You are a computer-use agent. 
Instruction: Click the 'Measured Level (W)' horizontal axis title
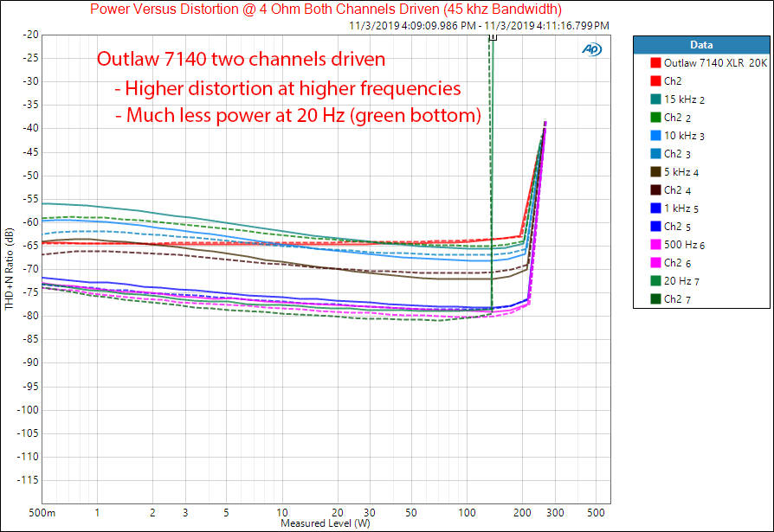pyautogui.click(x=326, y=523)
